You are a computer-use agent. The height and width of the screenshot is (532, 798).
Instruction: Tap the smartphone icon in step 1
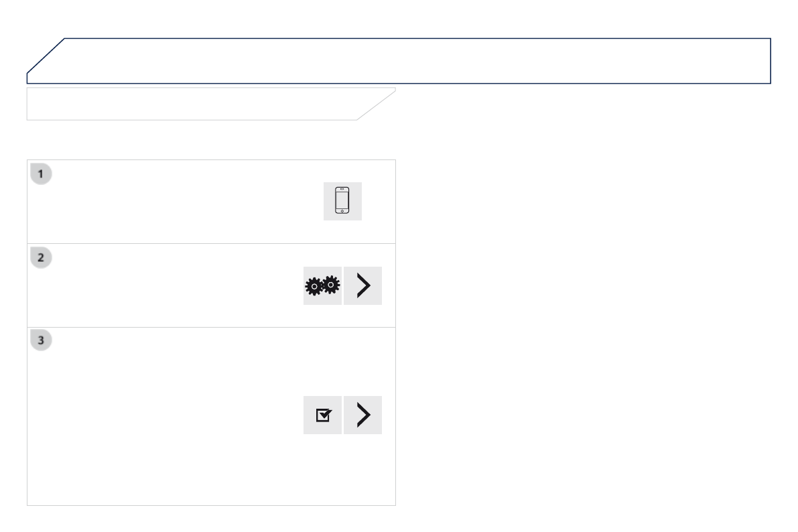(x=342, y=201)
